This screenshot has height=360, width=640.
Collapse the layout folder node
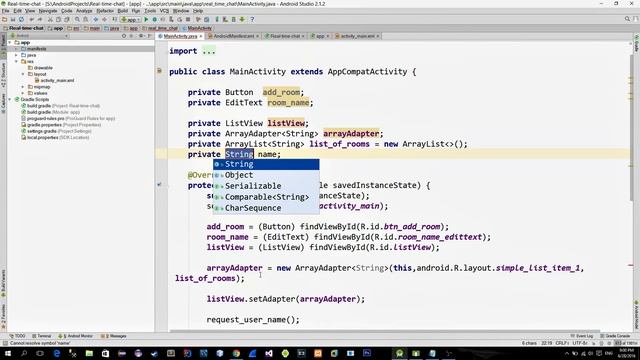coord(23,74)
